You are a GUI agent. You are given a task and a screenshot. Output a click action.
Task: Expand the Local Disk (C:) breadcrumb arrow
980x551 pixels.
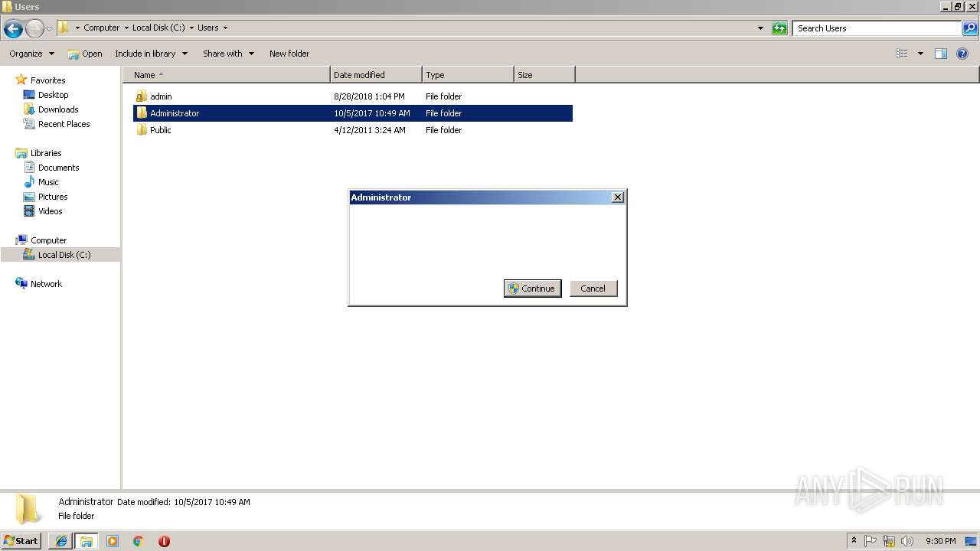pyautogui.click(x=191, y=28)
